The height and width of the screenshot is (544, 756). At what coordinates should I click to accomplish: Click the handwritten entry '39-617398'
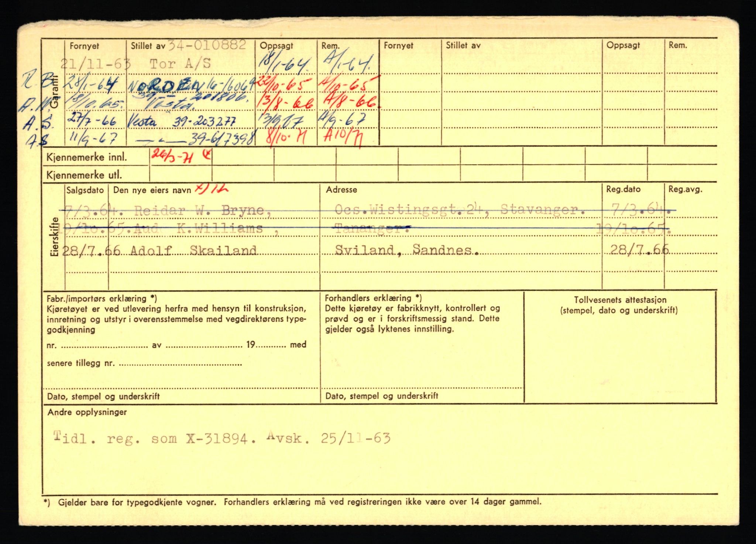(221, 138)
